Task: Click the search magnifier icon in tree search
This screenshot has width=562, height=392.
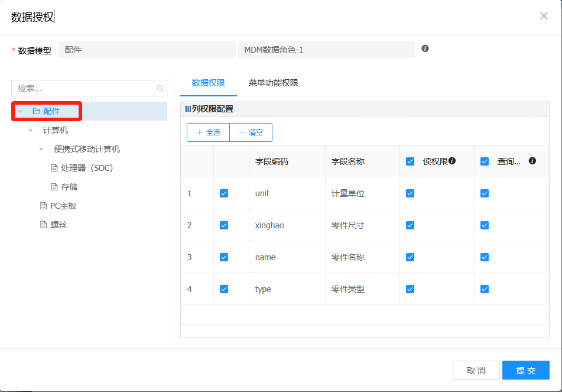Action: [x=160, y=89]
